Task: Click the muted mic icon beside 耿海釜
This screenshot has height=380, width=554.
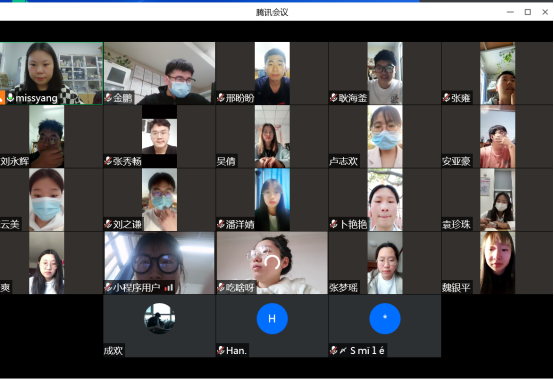Action: 334,98
